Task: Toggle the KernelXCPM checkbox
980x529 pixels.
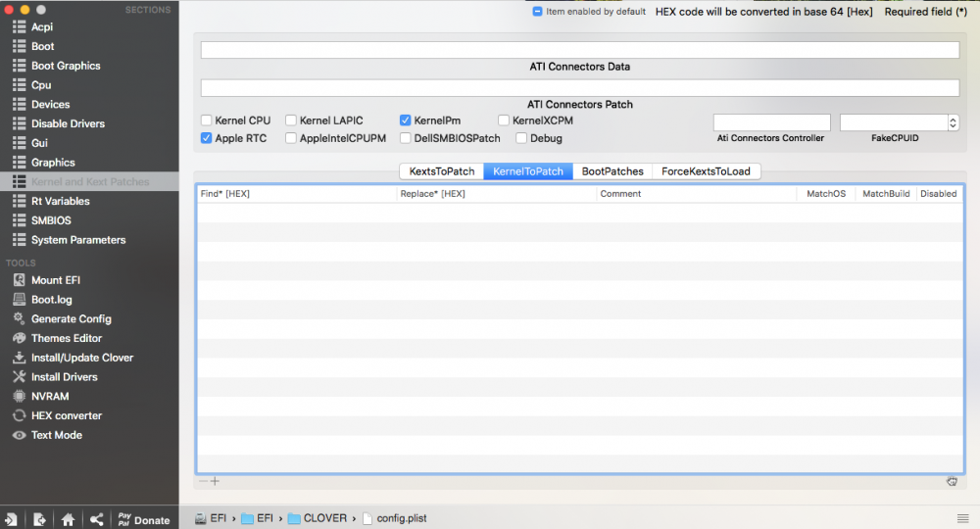Action: click(504, 120)
